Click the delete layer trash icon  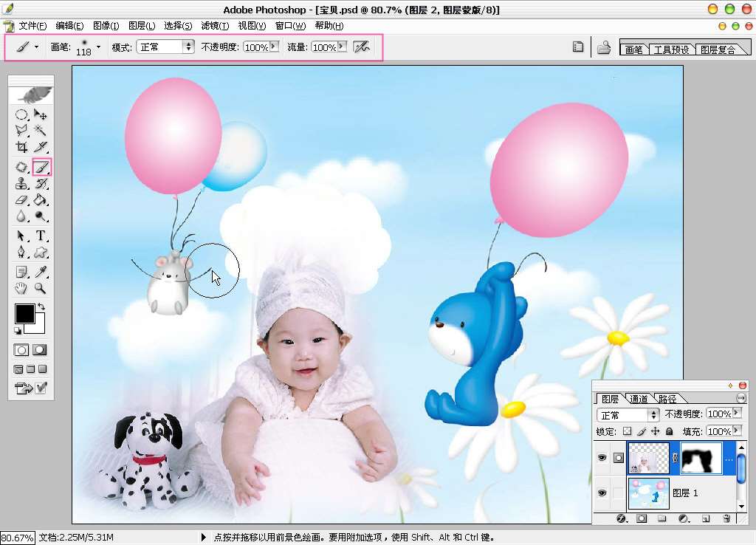coord(726,518)
